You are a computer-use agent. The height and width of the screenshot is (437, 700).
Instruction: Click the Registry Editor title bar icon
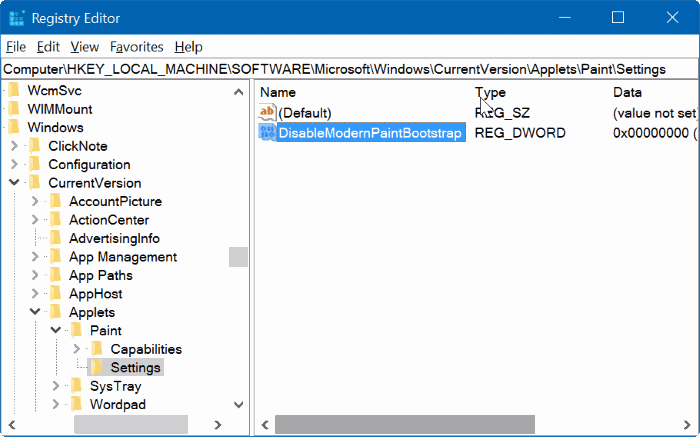point(17,18)
